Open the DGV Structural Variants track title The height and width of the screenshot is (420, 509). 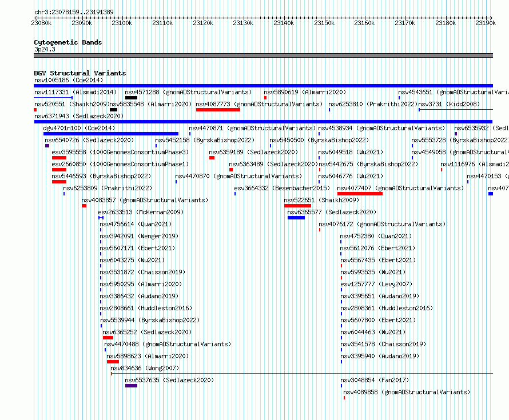pos(80,73)
